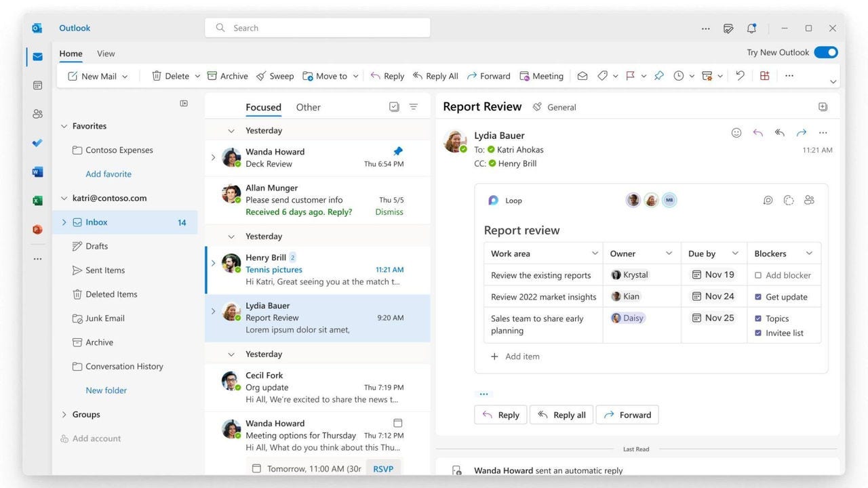The width and height of the screenshot is (868, 488).
Task: Click the Add favorite link
Action: click(108, 174)
